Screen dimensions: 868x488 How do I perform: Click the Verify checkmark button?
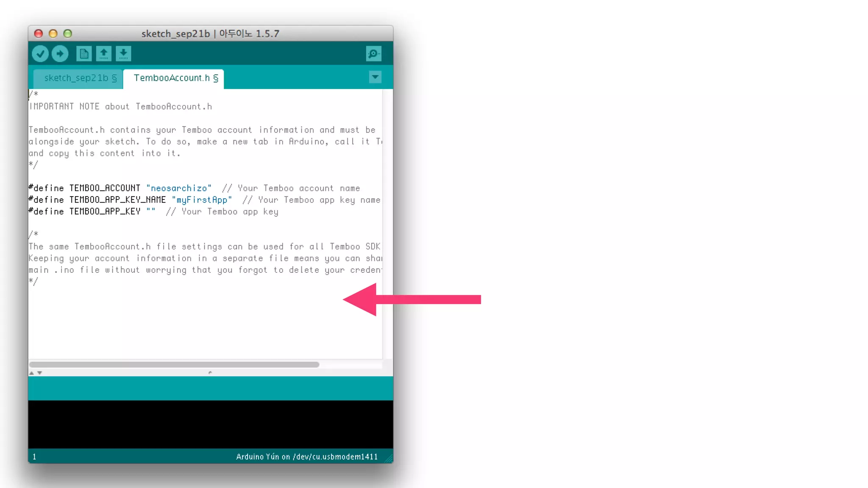pos(40,54)
